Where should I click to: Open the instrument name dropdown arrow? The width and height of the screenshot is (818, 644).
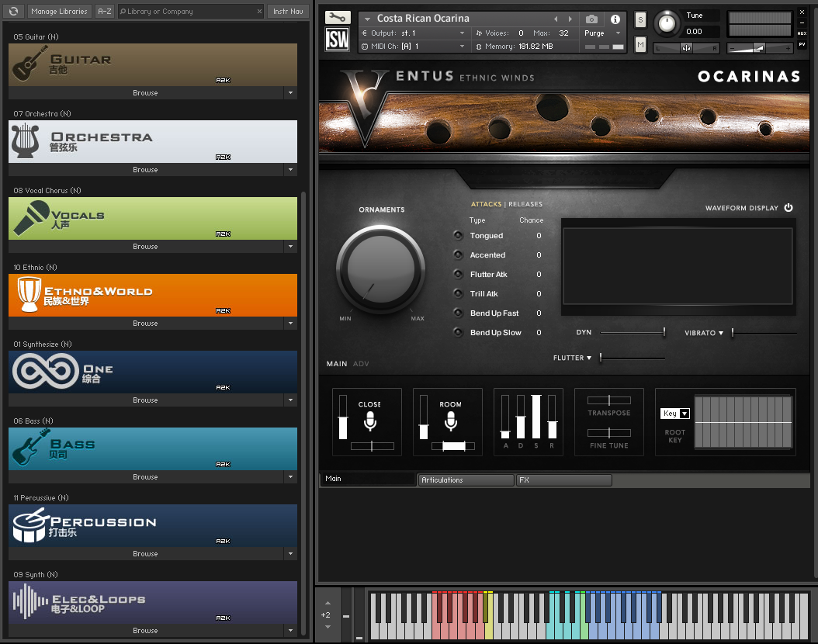pos(367,19)
